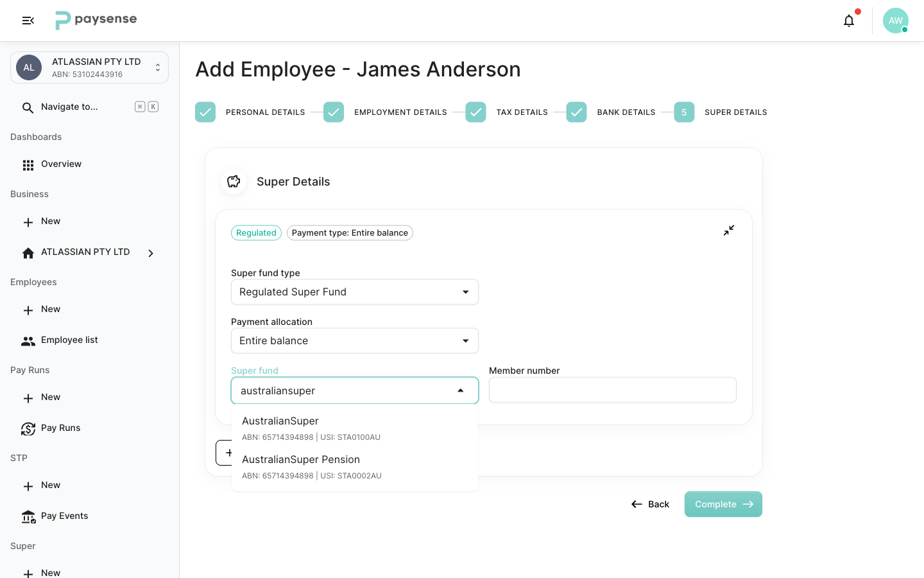The height and width of the screenshot is (578, 924).
Task: Expand ATLASSIAN PTY LTD sidebar chevron
Action: coord(151,253)
